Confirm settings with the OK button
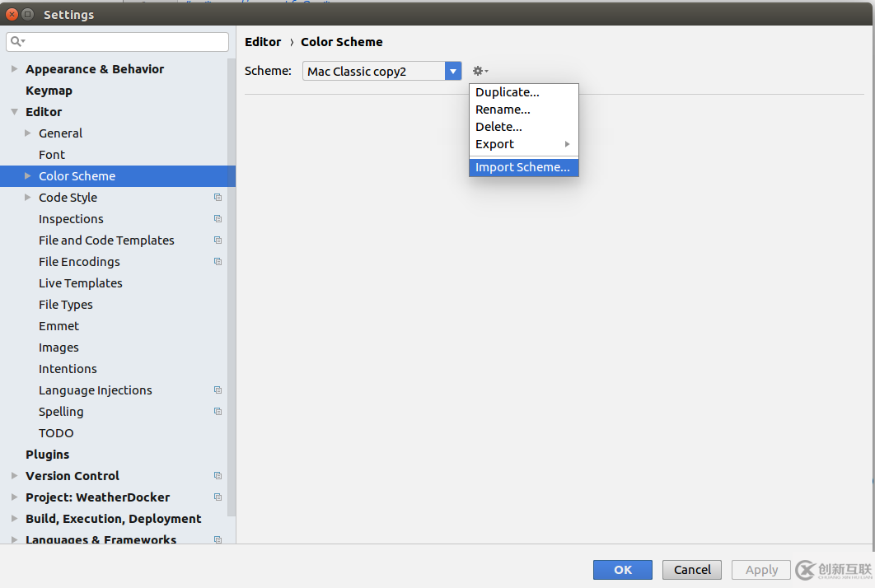The image size is (875, 588). 623,570
